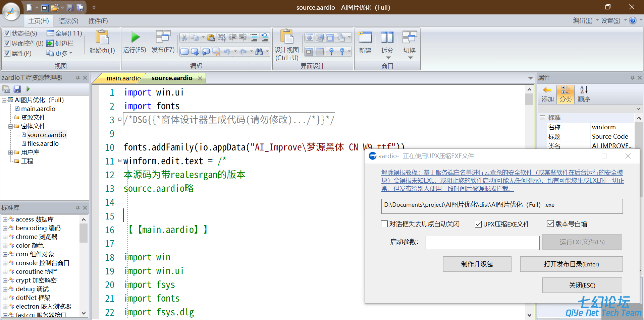This screenshot has height=320, width=644.
Task: Expand the 用户库 folder node
Action: [10, 152]
